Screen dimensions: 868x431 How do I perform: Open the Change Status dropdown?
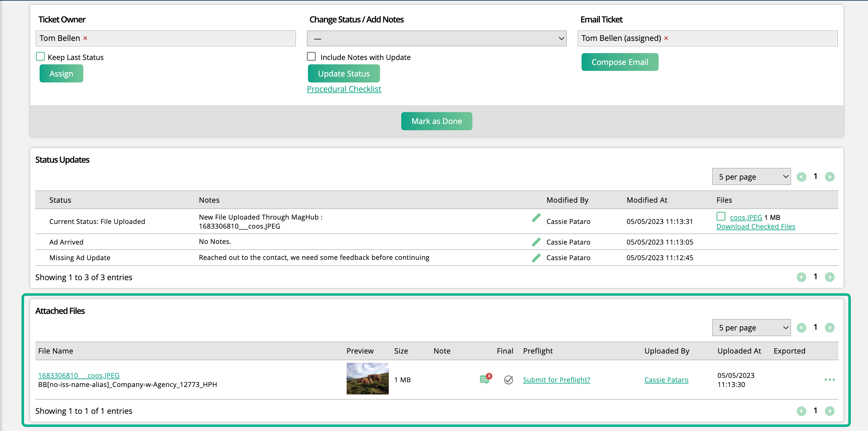[436, 38]
